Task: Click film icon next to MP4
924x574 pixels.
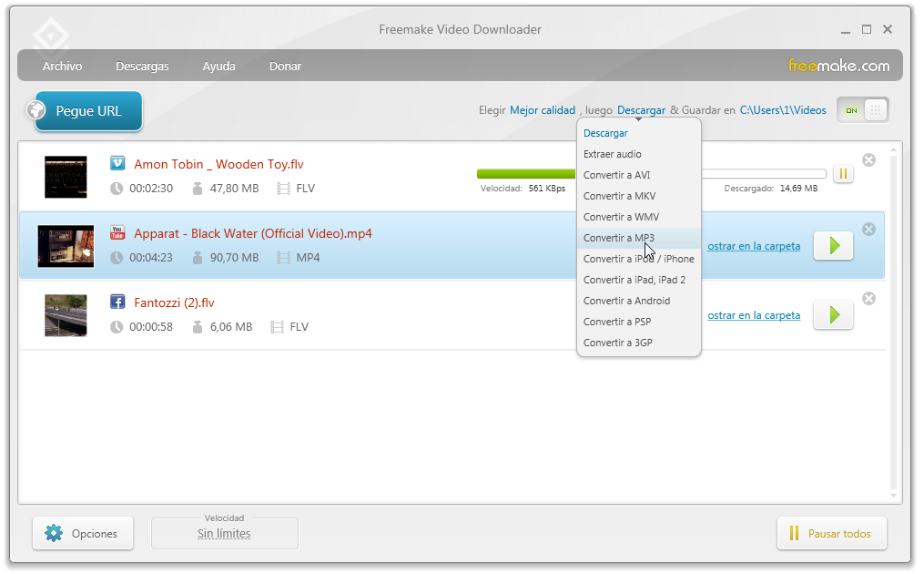Action: 283,258
